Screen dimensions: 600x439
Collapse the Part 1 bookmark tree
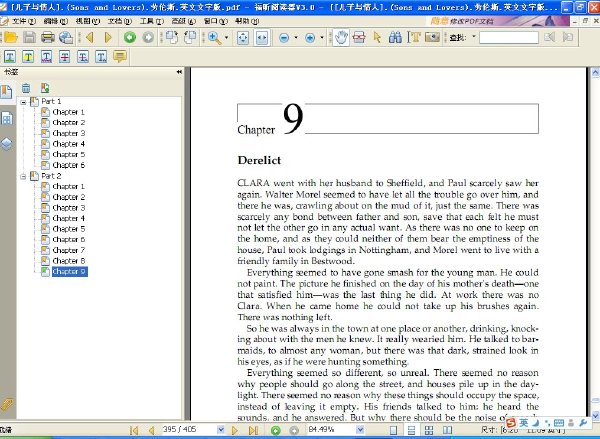pos(24,102)
